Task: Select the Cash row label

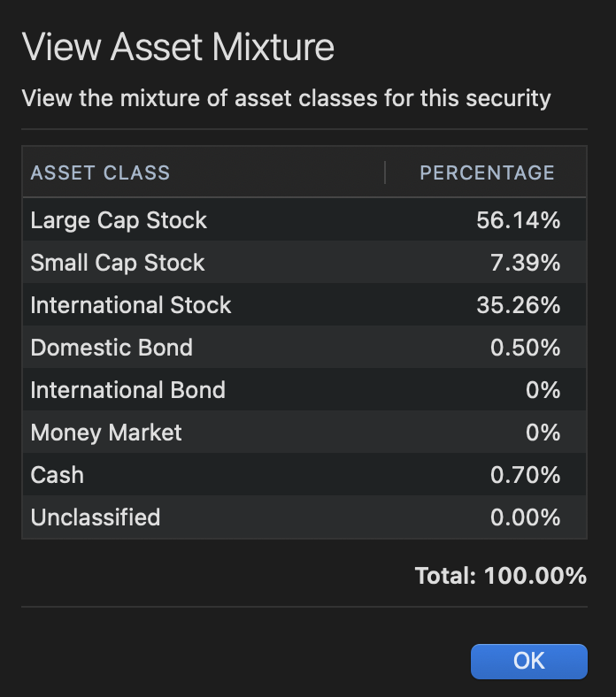Action: (58, 475)
